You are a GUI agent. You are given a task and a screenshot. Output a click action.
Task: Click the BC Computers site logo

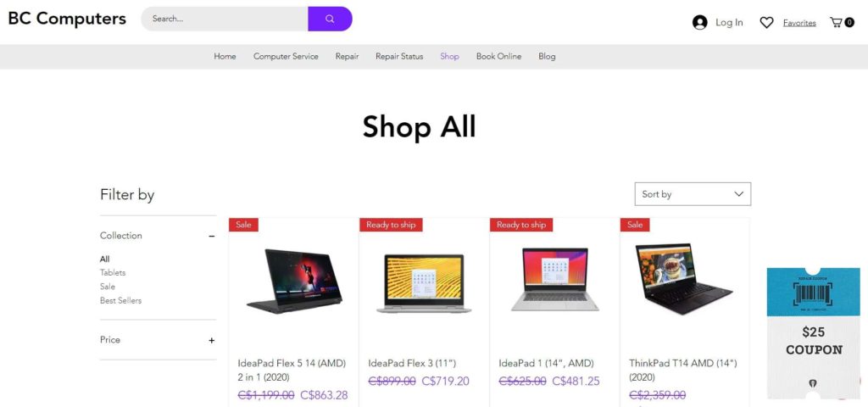pyautogui.click(x=67, y=19)
